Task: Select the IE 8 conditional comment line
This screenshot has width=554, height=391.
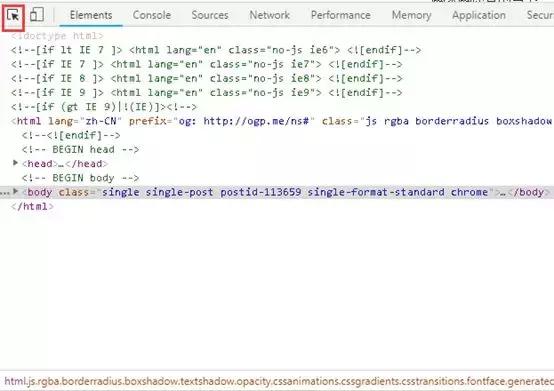Action: [x=207, y=78]
